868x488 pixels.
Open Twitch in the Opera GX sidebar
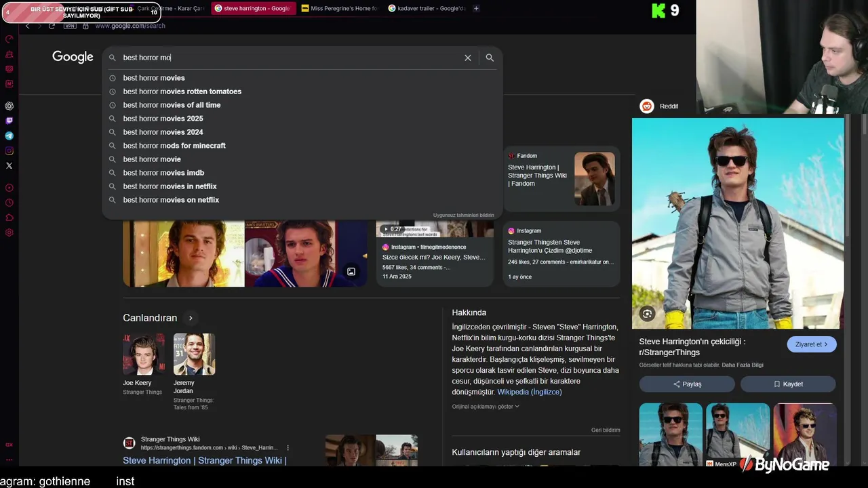tap(9, 121)
